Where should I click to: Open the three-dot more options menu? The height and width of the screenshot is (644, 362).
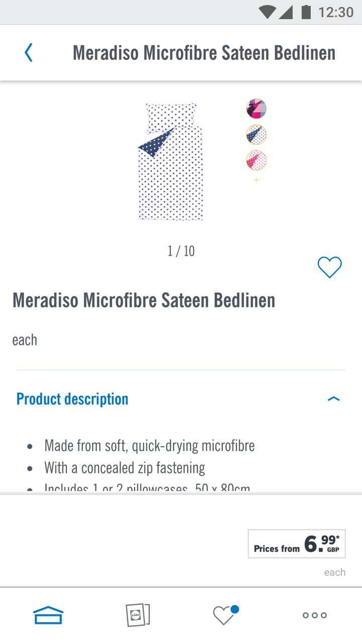314,614
